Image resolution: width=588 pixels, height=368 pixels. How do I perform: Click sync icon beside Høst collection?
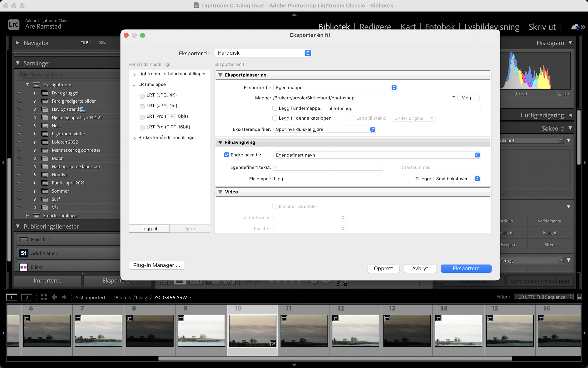click(x=19, y=125)
